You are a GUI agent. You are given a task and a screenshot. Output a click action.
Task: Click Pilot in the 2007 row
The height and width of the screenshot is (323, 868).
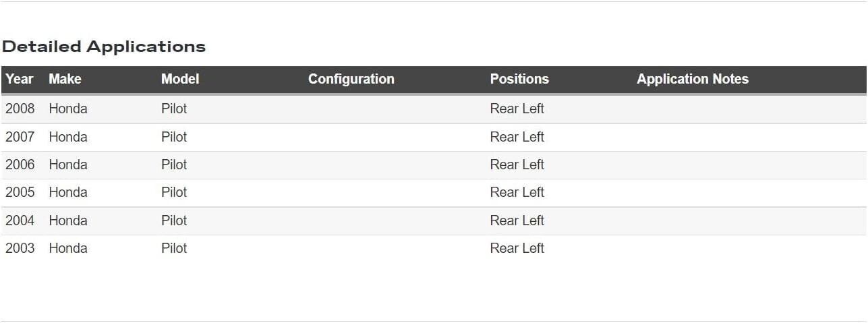pos(174,137)
